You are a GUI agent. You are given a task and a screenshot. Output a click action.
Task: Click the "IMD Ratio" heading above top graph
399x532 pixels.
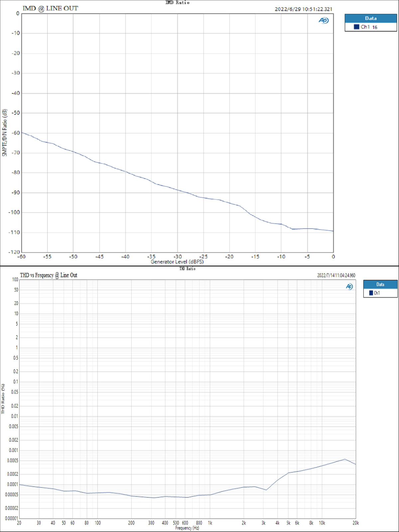[x=177, y=3]
